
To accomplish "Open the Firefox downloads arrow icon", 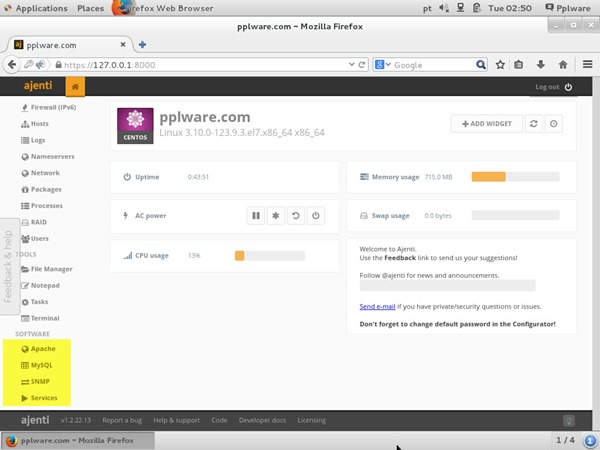I will [x=540, y=65].
